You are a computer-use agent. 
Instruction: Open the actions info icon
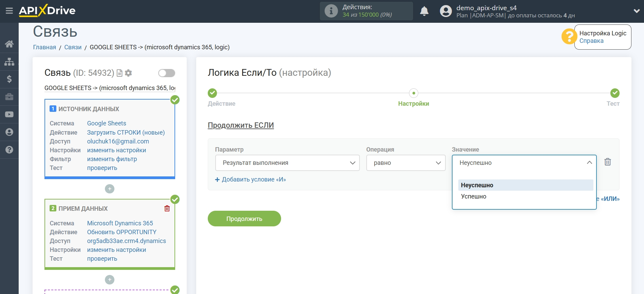[x=331, y=11]
